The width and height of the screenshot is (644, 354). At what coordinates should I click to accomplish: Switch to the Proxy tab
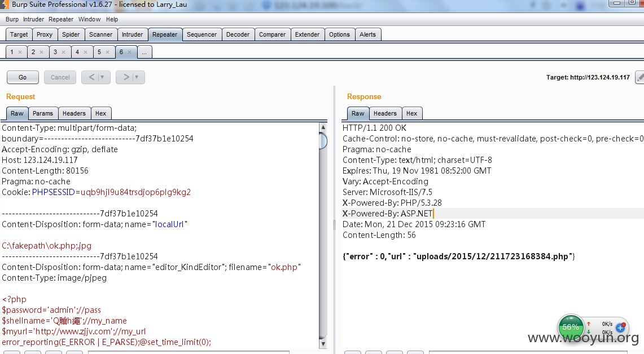45,34
